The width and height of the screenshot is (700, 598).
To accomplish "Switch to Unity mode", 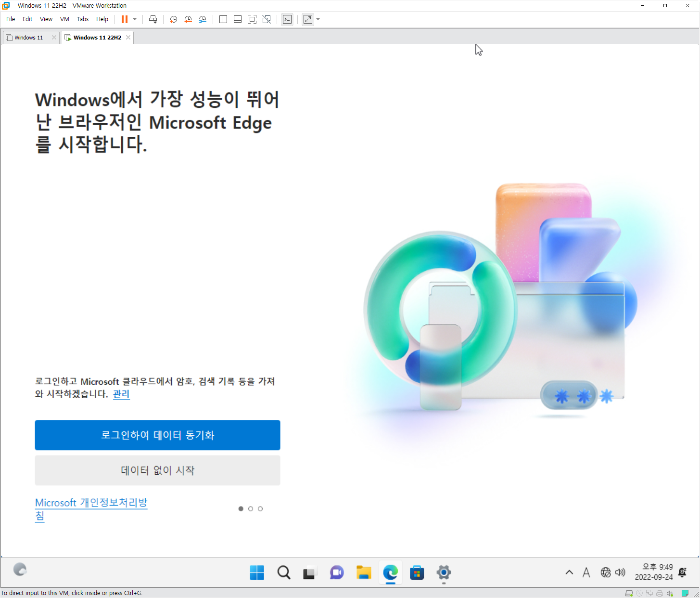I will click(x=267, y=19).
